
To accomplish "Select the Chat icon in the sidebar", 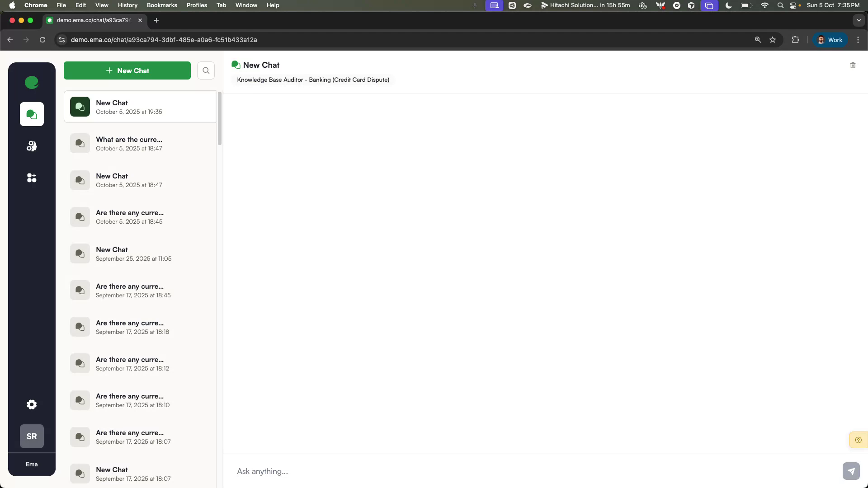I will click(31, 114).
